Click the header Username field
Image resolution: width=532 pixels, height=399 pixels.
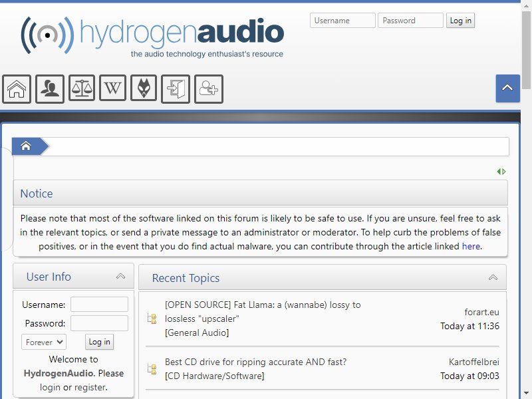coord(342,21)
